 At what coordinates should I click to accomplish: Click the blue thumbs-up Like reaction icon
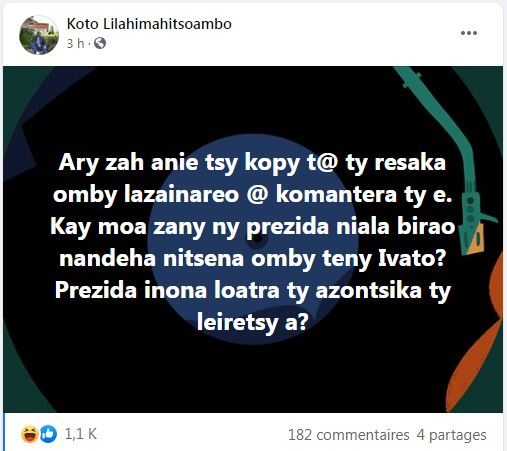[48, 434]
